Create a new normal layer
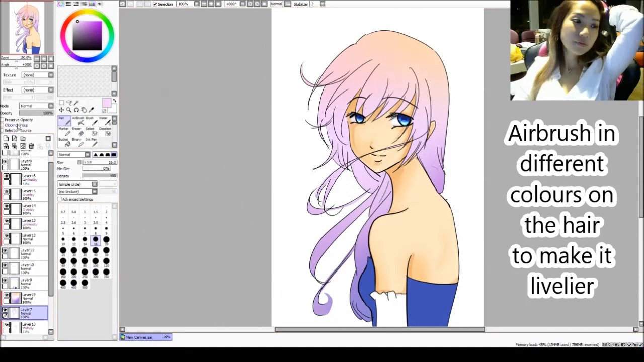The image size is (644, 362). coord(6,138)
